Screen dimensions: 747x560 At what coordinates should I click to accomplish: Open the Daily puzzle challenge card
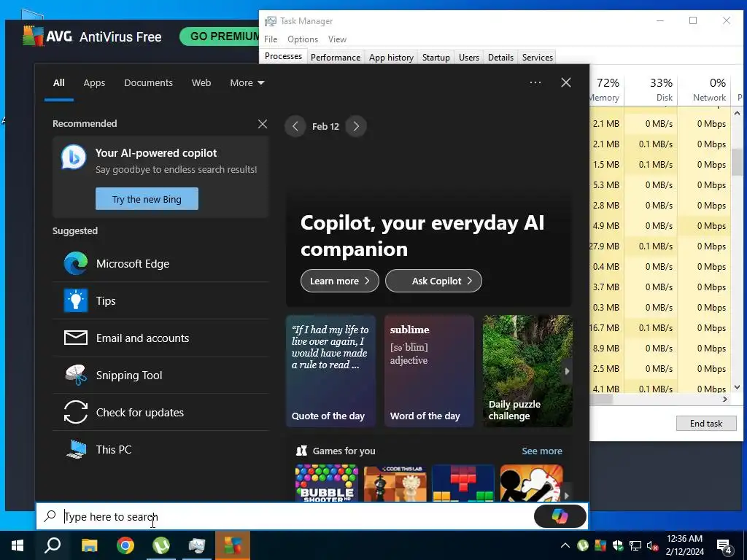coord(527,371)
